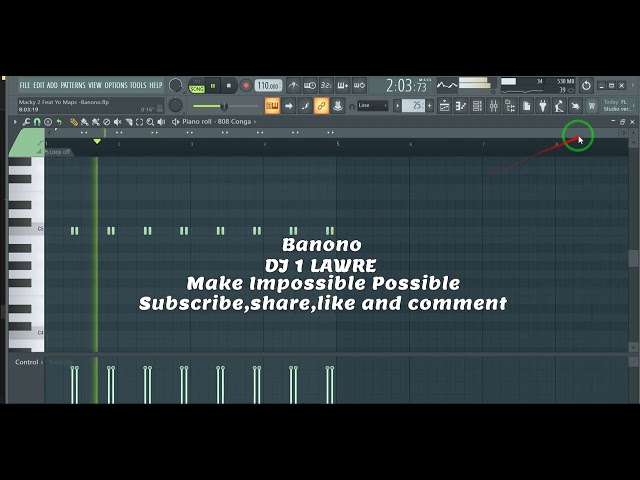Open the Channel rack icon

click(477, 106)
